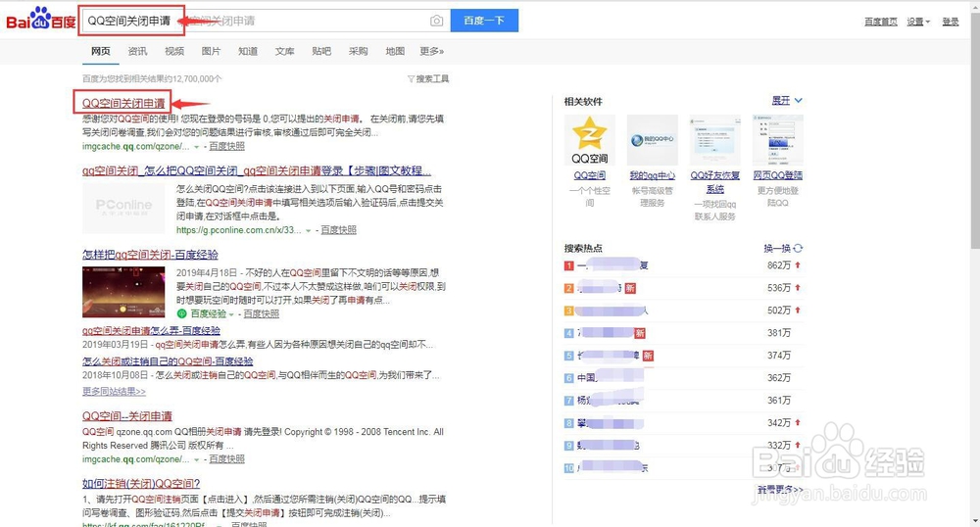The width and height of the screenshot is (980, 527).
Task: Open 怎样把qq空间关闭-百度经验 result
Action: (150, 254)
